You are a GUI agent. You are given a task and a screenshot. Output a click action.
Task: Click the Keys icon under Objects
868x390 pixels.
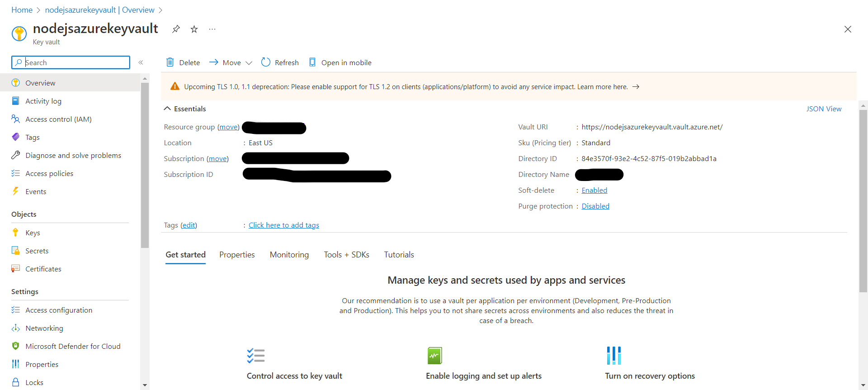[16, 233]
